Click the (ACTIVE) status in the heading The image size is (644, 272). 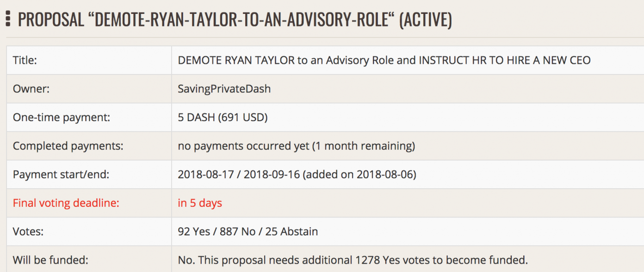[425, 20]
